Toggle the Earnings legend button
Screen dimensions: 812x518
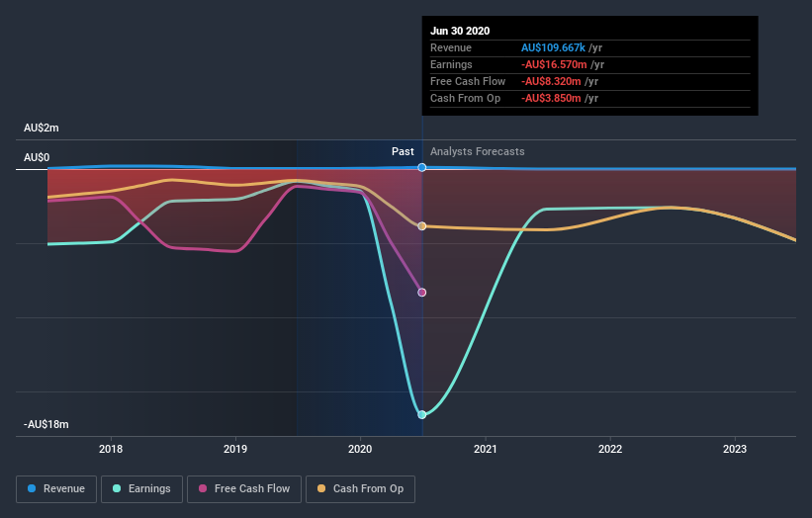coord(141,489)
